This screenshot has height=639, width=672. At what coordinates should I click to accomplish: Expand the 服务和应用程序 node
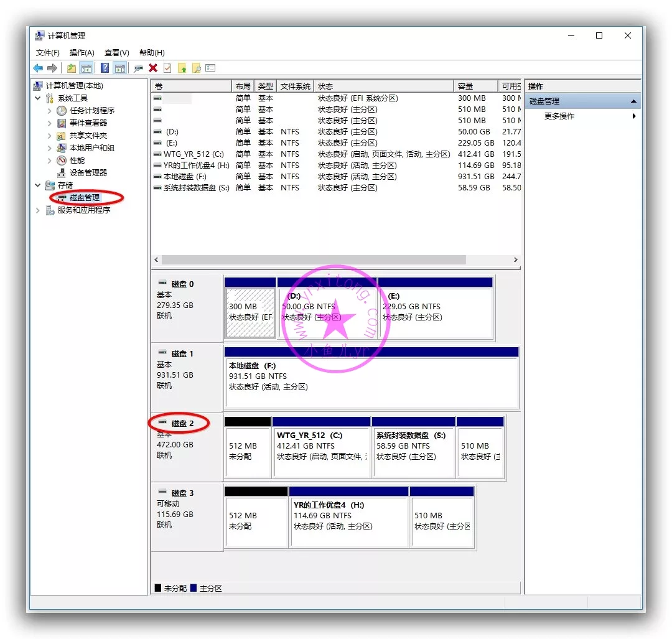[38, 210]
